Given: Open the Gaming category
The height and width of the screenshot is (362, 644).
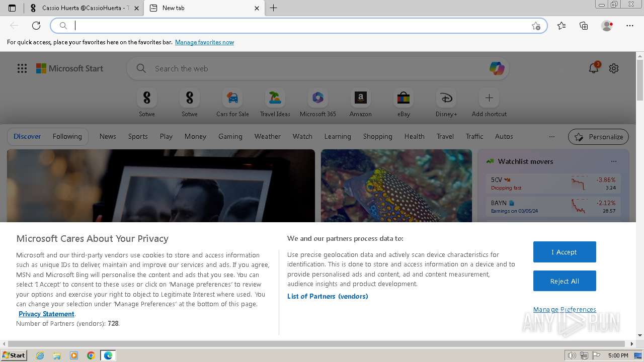Looking at the screenshot, I should pos(230,136).
